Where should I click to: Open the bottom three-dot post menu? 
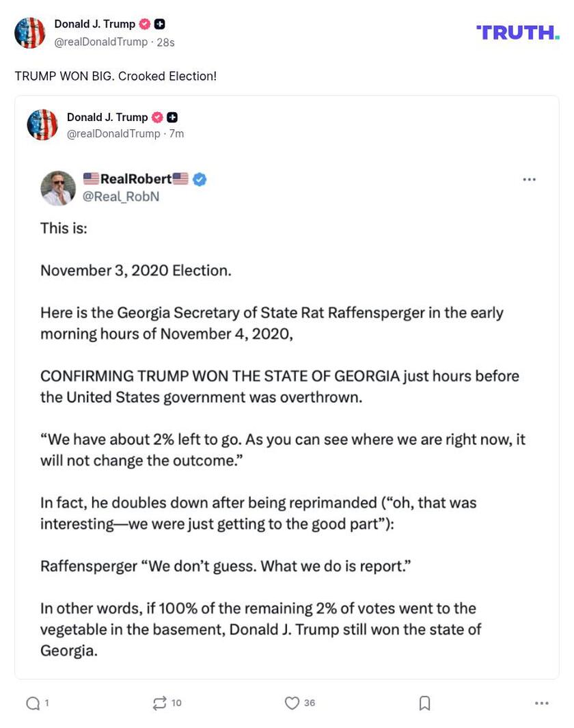point(542,703)
